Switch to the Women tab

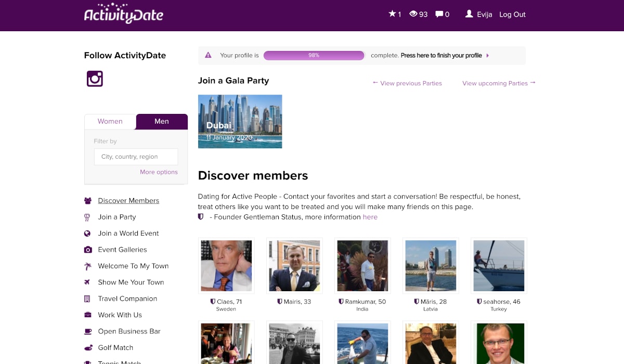coord(110,121)
